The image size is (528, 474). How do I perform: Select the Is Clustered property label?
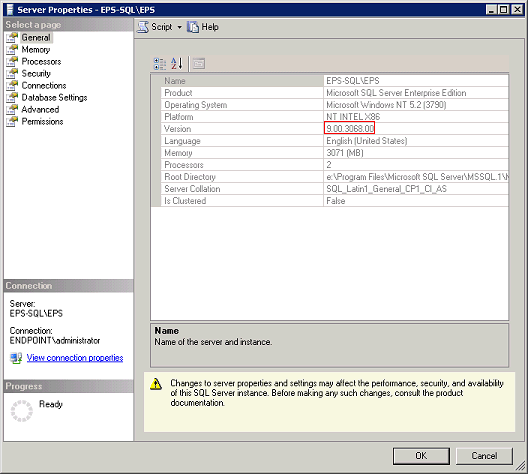click(x=185, y=201)
